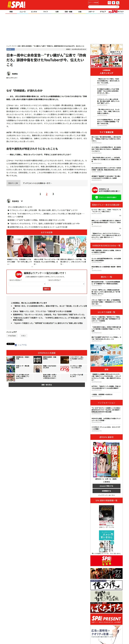The width and height of the screenshot is (129, 644).
Task: Open 愛煙家こそVAPE related link
Action: click(x=36, y=220)
